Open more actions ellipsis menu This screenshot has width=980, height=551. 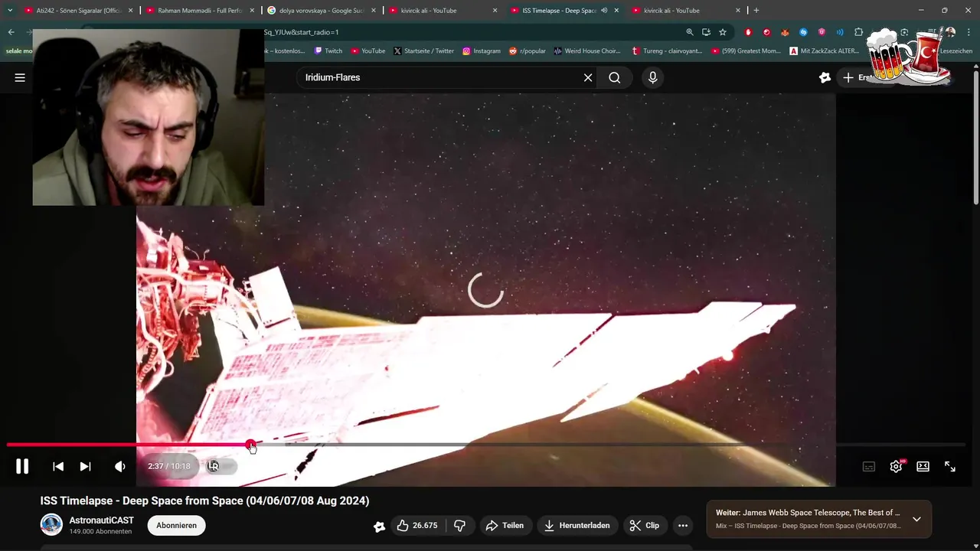coord(683,526)
